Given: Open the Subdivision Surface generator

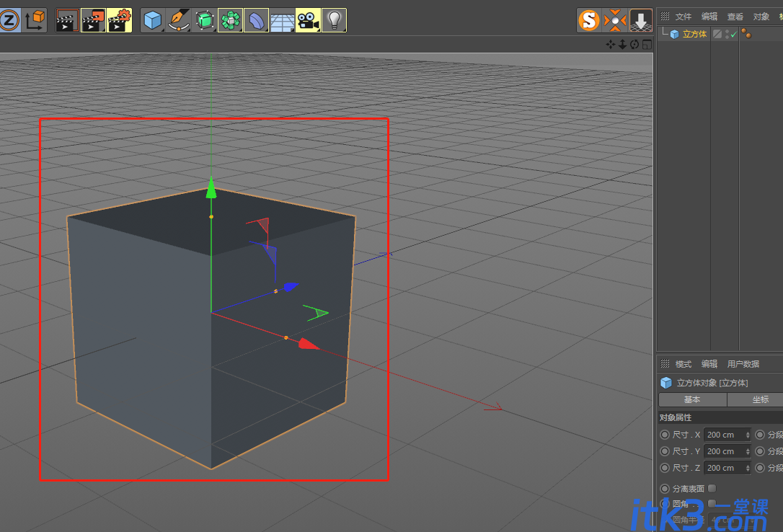Looking at the screenshot, I should [205, 20].
